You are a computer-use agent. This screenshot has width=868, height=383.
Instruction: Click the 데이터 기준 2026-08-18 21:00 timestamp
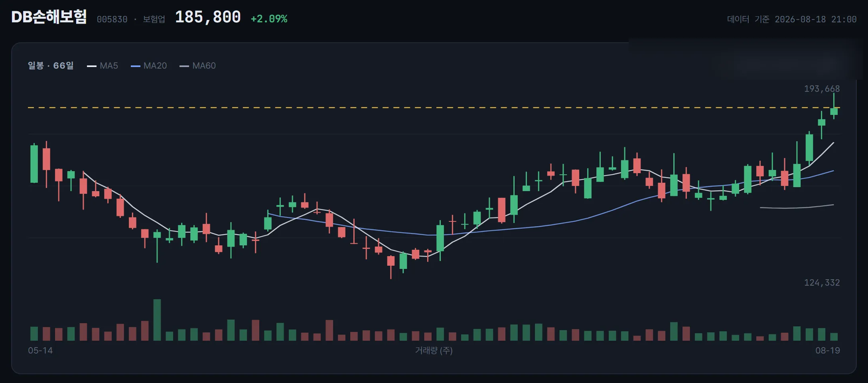792,19
